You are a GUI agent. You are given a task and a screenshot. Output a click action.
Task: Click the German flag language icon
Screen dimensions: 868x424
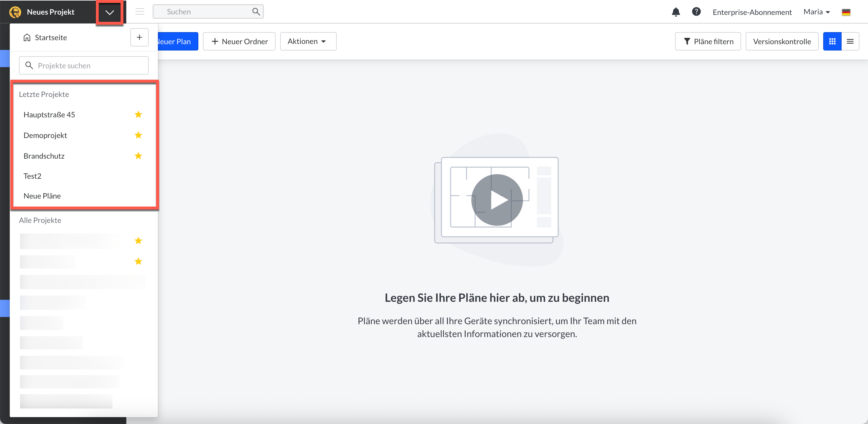pos(846,12)
